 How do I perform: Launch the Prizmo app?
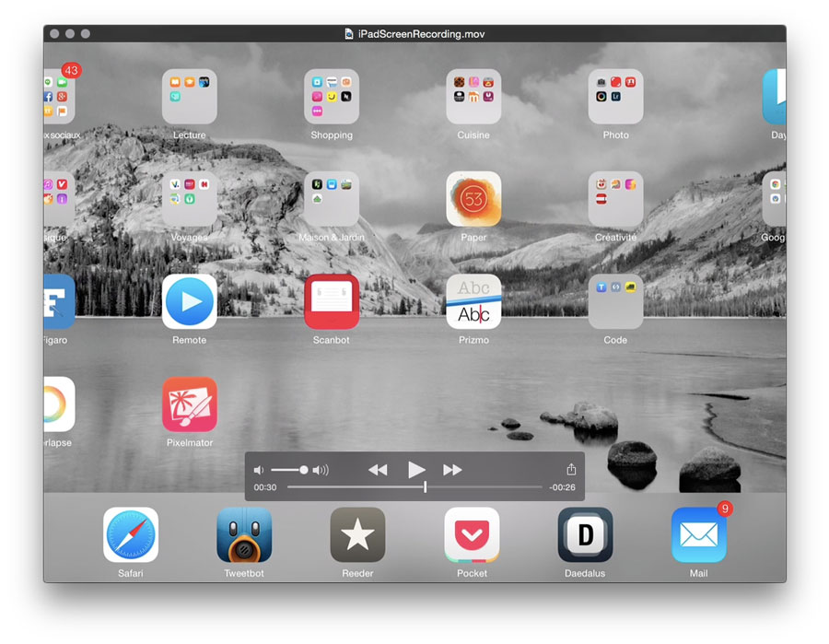click(x=473, y=301)
